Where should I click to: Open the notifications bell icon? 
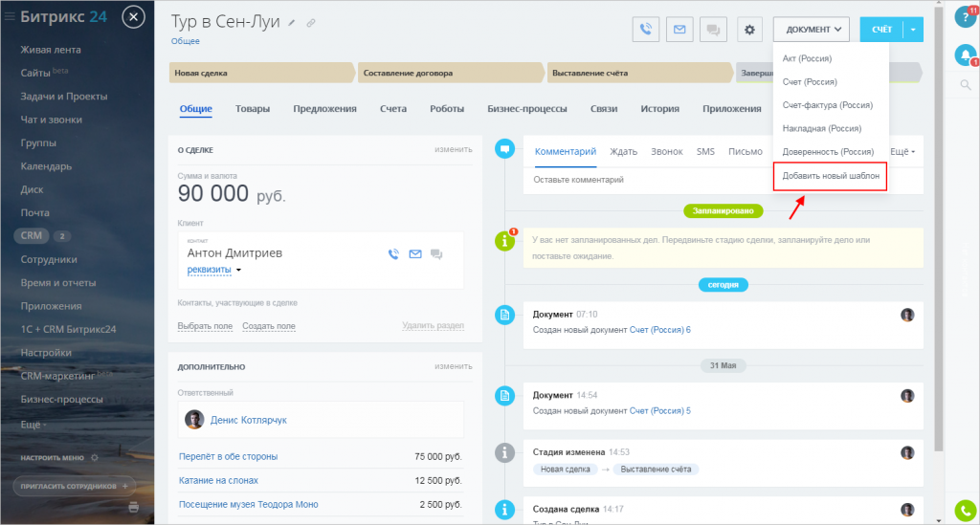[966, 55]
